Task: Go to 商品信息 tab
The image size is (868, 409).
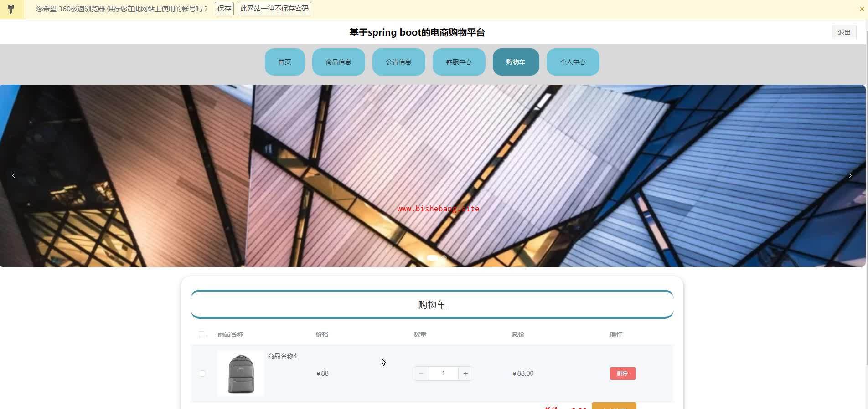Action: tap(339, 62)
